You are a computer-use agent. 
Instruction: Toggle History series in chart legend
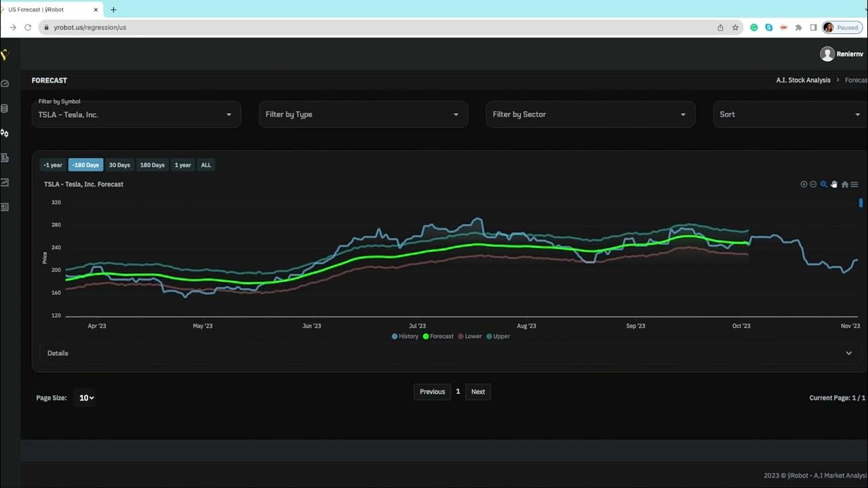(x=405, y=336)
